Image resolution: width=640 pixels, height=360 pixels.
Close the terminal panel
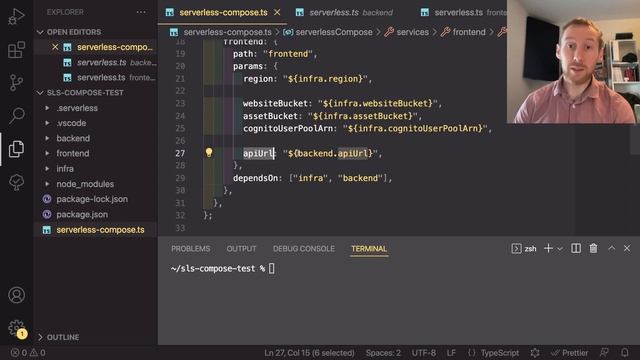pos(627,248)
